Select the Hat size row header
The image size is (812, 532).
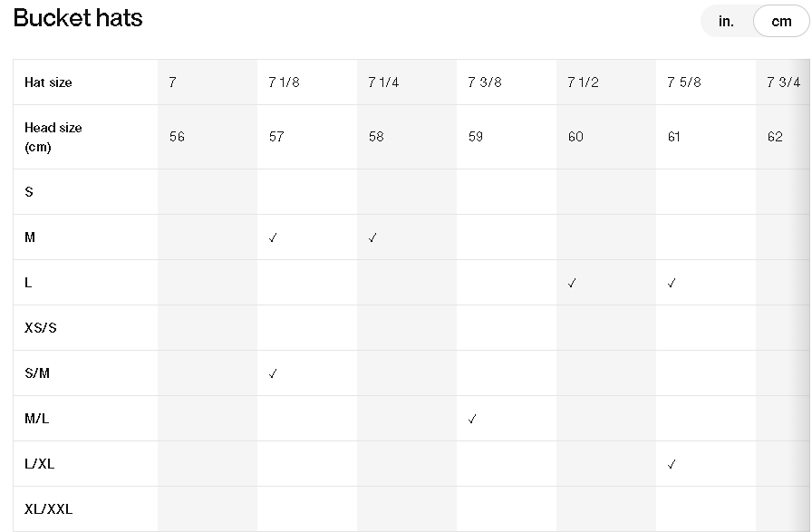pos(48,82)
